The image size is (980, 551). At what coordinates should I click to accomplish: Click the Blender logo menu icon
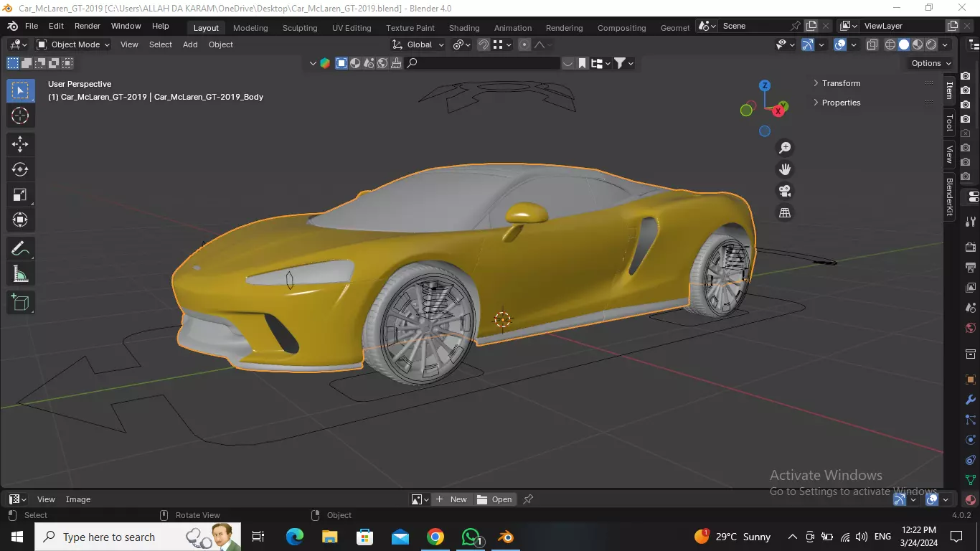tap(12, 26)
